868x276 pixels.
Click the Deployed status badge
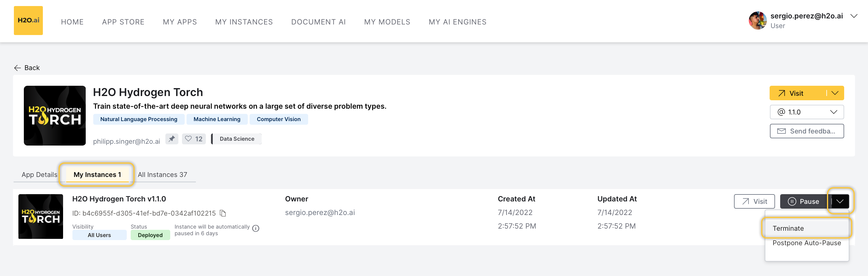(150, 235)
